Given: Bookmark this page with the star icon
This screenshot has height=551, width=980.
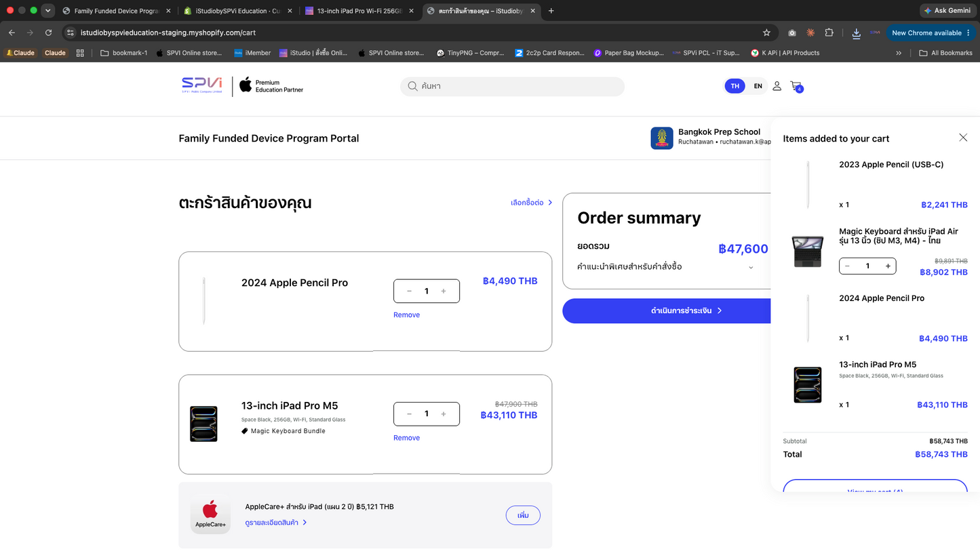Looking at the screenshot, I should (x=766, y=33).
